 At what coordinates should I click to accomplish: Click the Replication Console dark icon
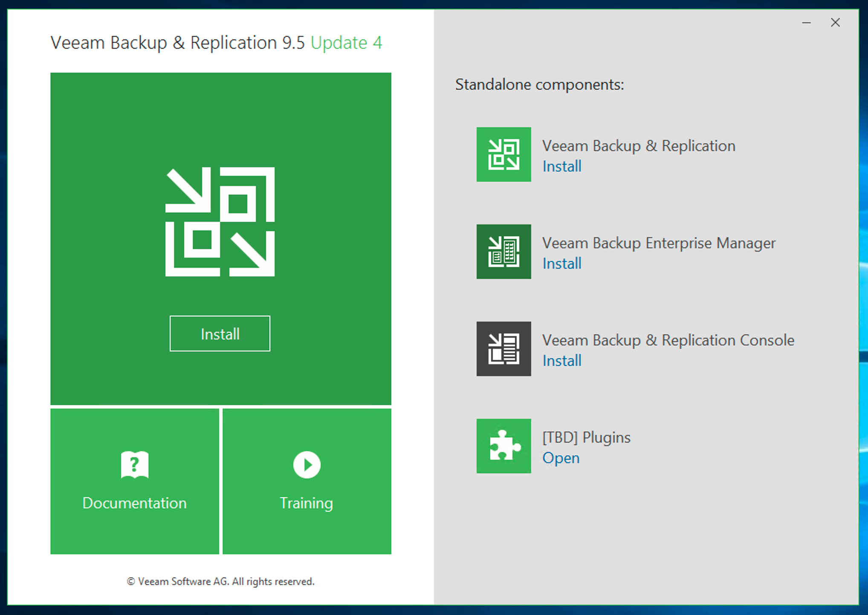tap(503, 349)
